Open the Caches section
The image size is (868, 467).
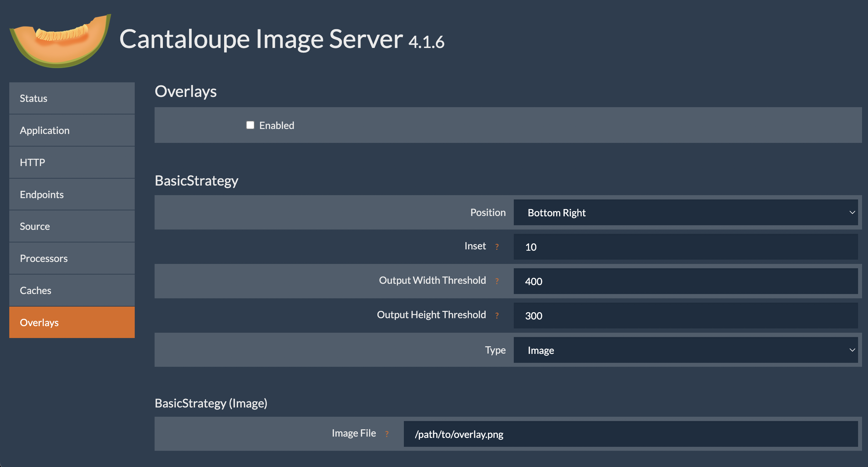72,290
